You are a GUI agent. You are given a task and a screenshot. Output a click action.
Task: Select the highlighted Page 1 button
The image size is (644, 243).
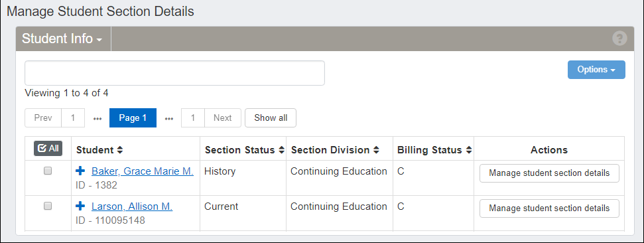click(x=133, y=118)
